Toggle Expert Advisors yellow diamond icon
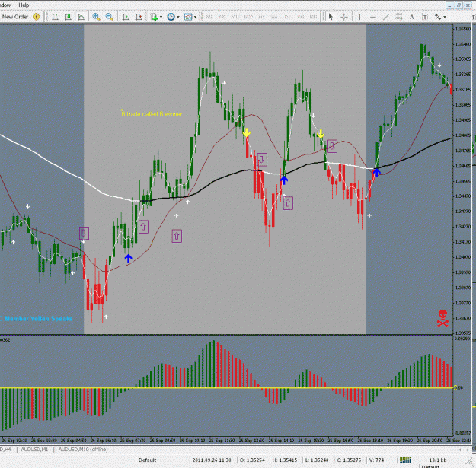This screenshot has width=476, height=468. [37, 17]
